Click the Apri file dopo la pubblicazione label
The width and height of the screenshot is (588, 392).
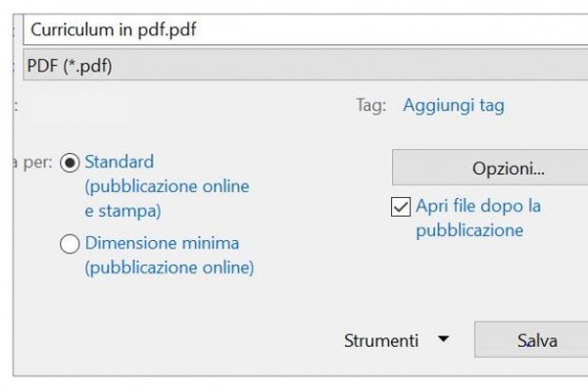[x=478, y=207]
